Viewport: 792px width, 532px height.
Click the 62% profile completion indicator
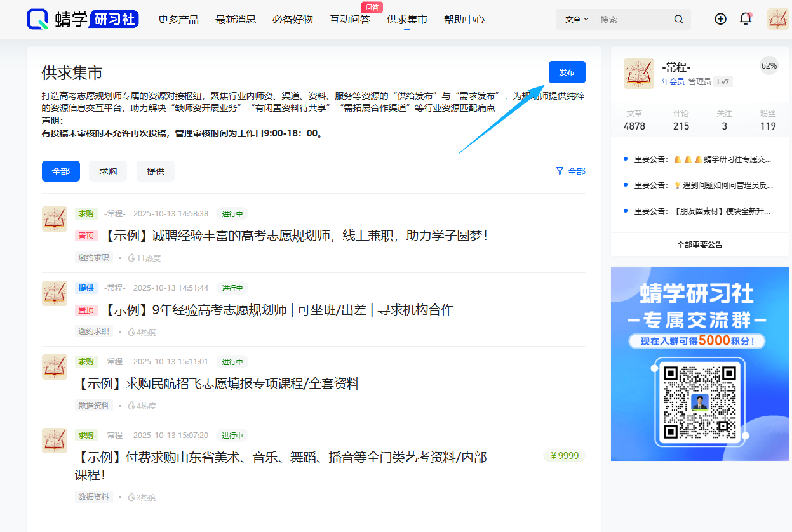[x=769, y=65]
